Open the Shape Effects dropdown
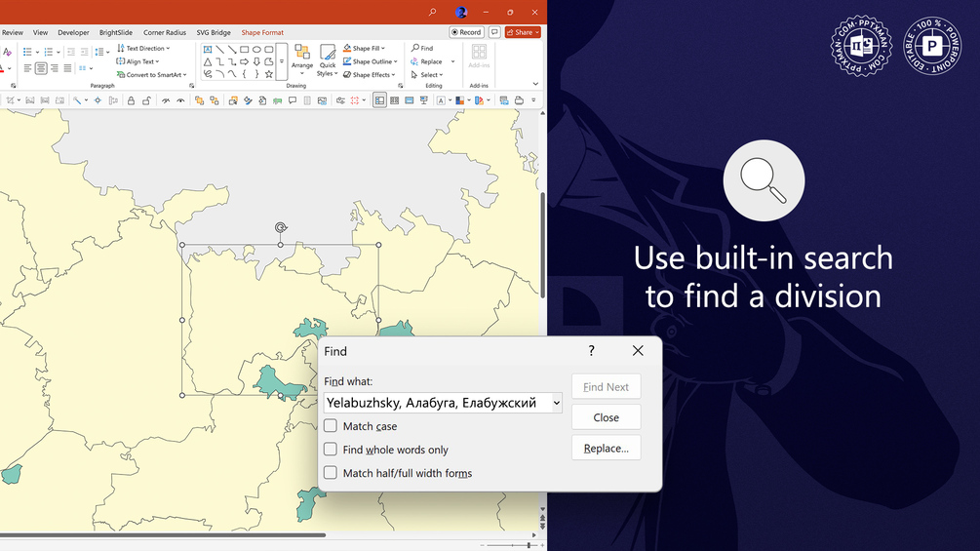This screenshot has height=551, width=980. click(x=370, y=74)
